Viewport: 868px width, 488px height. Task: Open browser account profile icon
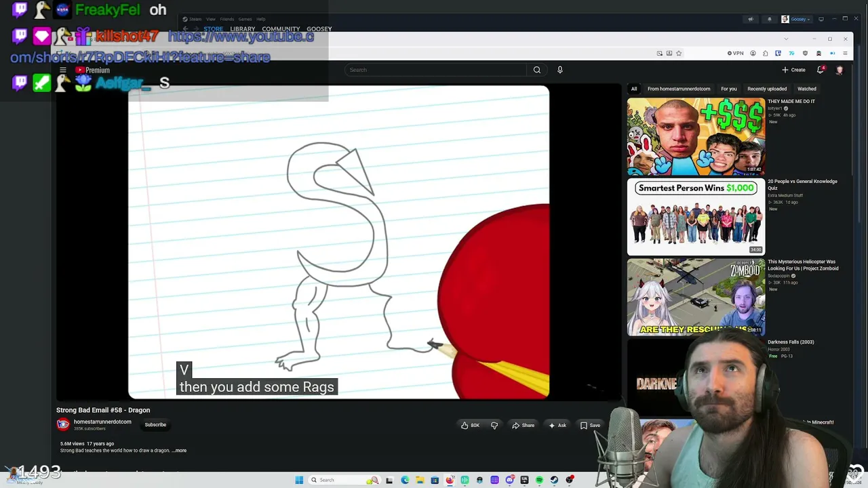point(753,53)
